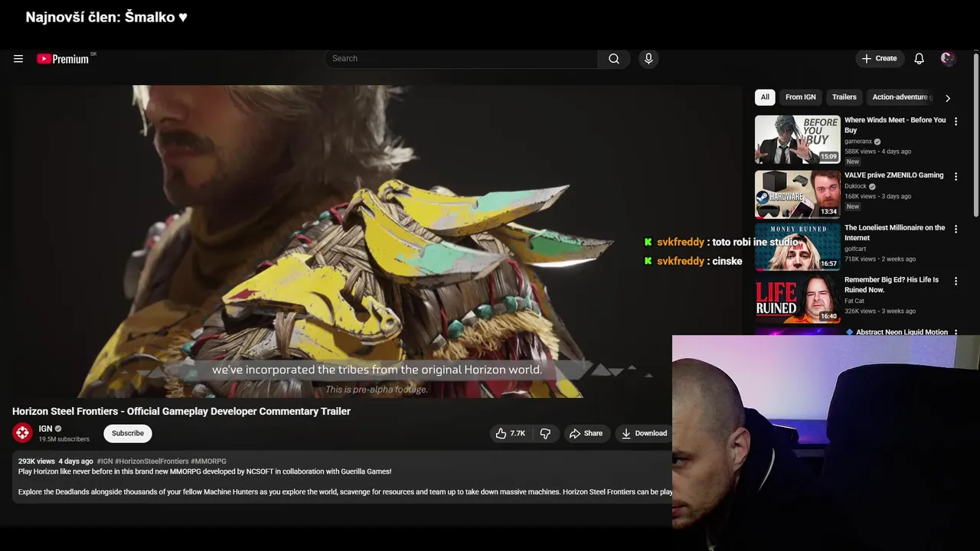Select the Action-adventure filter chip
980x551 pixels.
click(x=900, y=97)
